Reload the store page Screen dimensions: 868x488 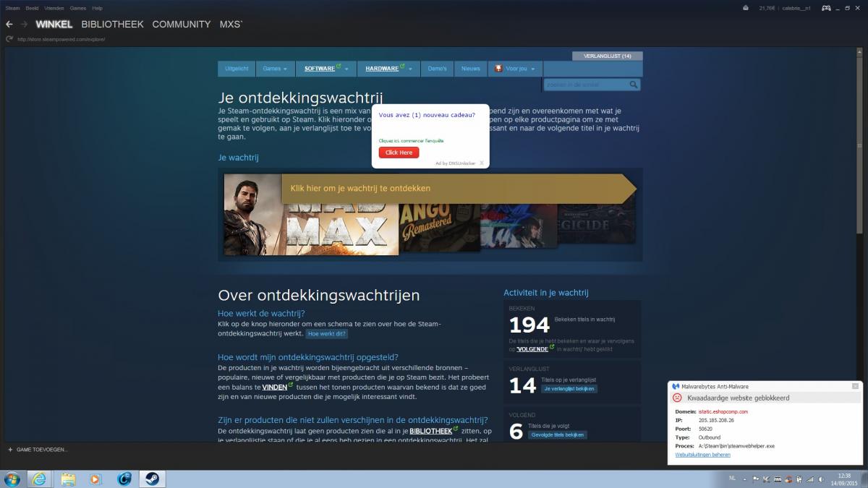coord(9,39)
